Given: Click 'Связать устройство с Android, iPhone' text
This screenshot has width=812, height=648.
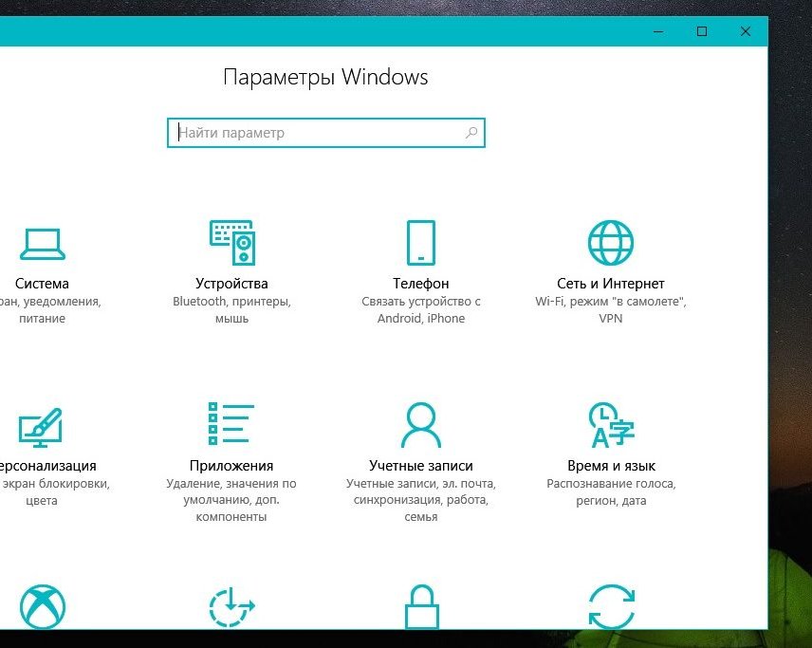Looking at the screenshot, I should (421, 309).
